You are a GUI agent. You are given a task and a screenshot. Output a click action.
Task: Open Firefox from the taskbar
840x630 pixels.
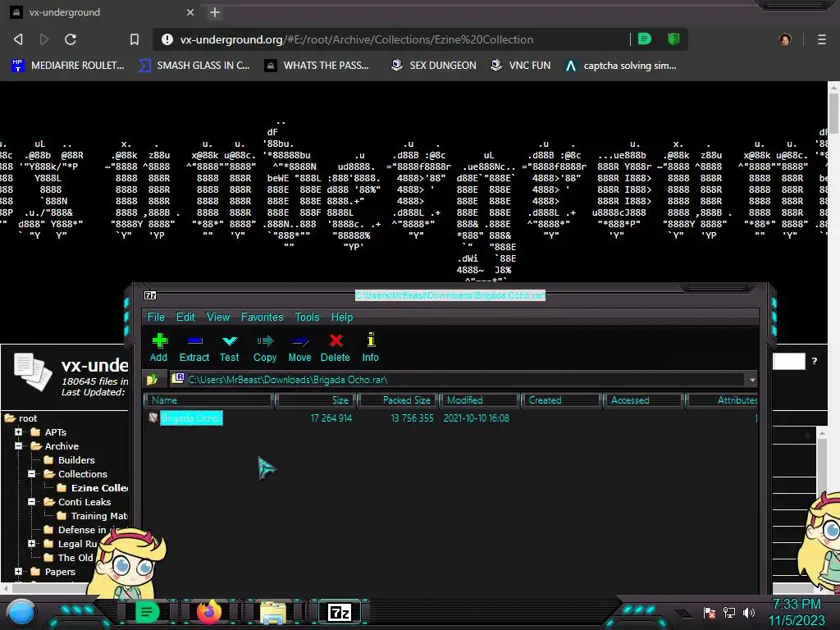click(x=209, y=612)
